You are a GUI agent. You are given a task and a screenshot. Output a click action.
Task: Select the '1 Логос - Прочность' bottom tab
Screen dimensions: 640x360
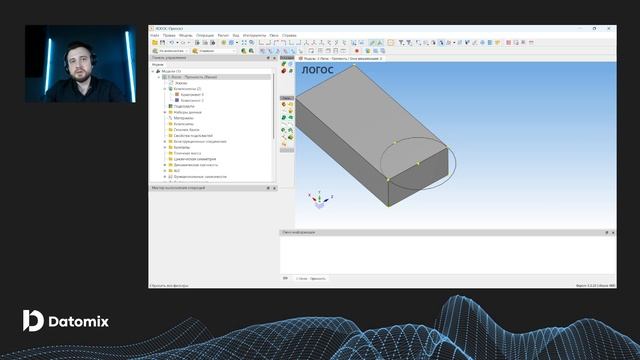click(311, 279)
